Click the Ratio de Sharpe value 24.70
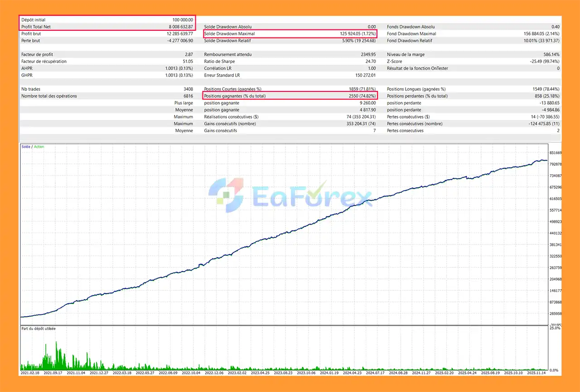The height and width of the screenshot is (392, 580). click(370, 61)
